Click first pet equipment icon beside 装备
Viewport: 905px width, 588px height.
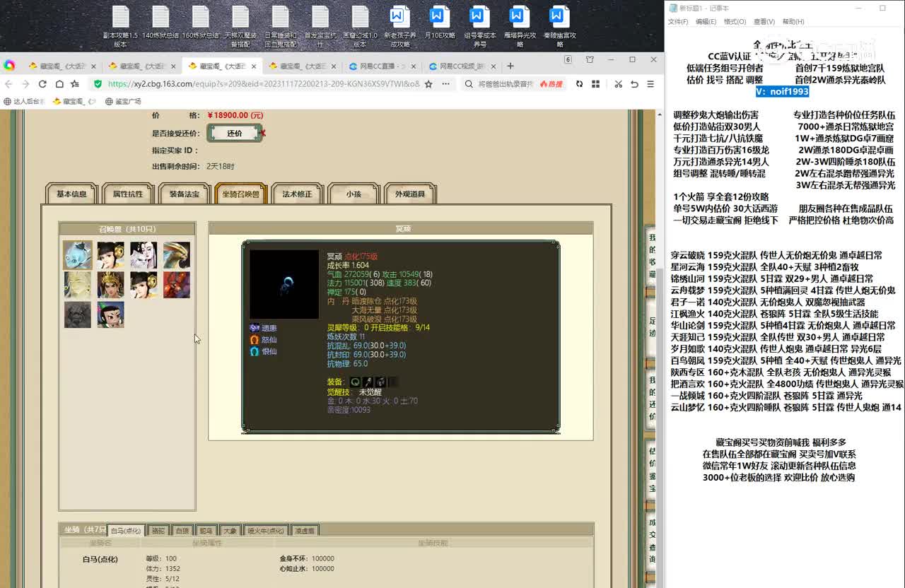click(355, 382)
